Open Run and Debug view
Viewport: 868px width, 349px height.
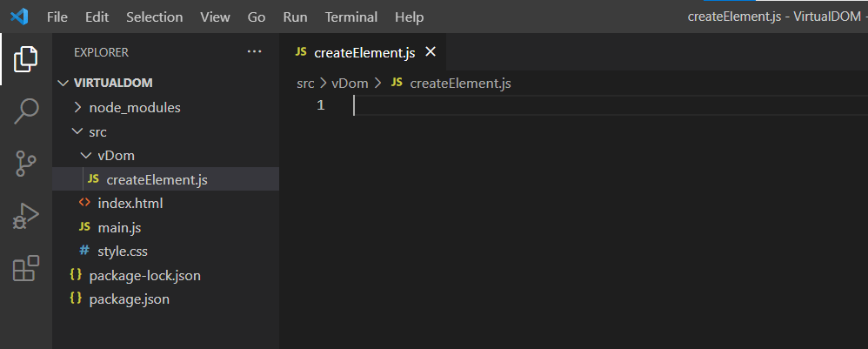[25, 216]
